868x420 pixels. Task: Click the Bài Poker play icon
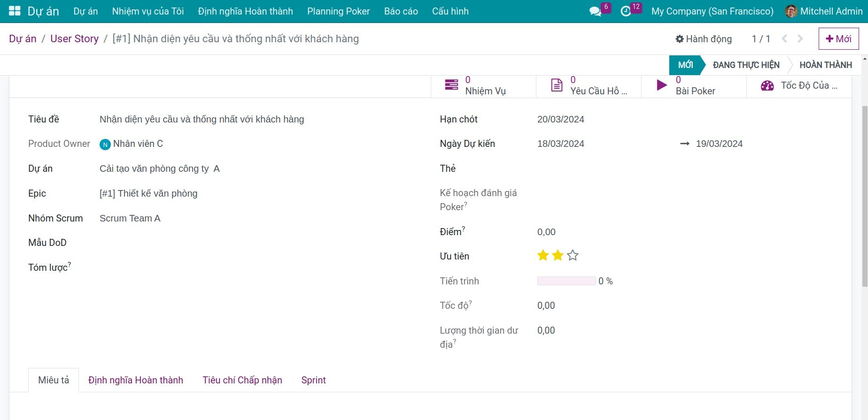point(662,85)
